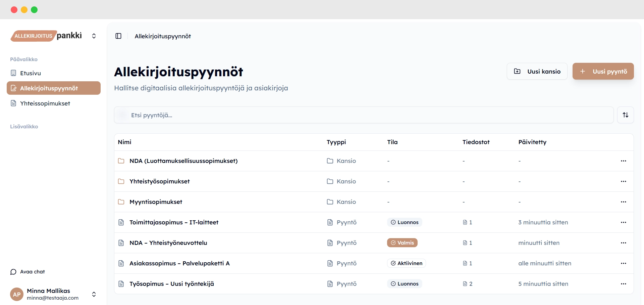This screenshot has height=305, width=644.
Task: Click the NDA folder icon
Action: tap(121, 161)
